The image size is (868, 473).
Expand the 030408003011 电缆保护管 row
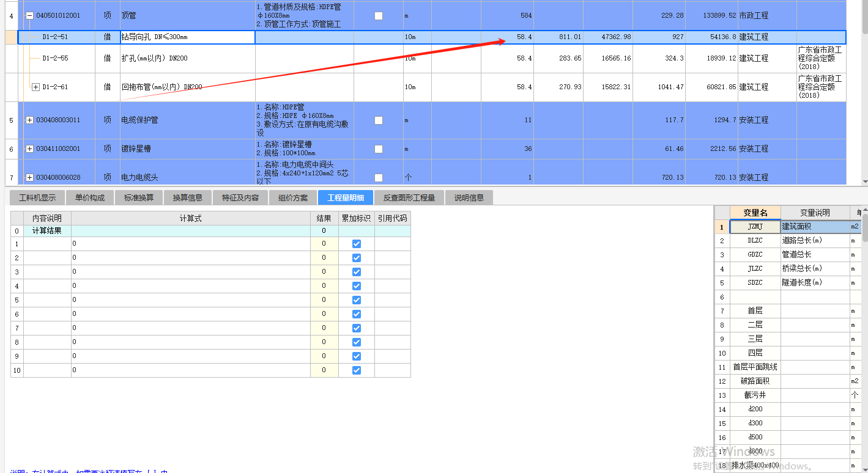tap(29, 120)
